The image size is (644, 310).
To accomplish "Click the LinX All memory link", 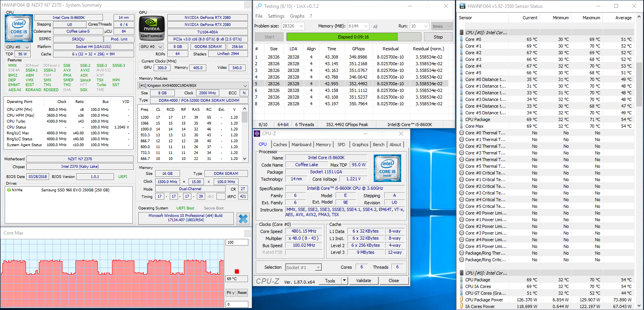I will pyautogui.click(x=375, y=27).
